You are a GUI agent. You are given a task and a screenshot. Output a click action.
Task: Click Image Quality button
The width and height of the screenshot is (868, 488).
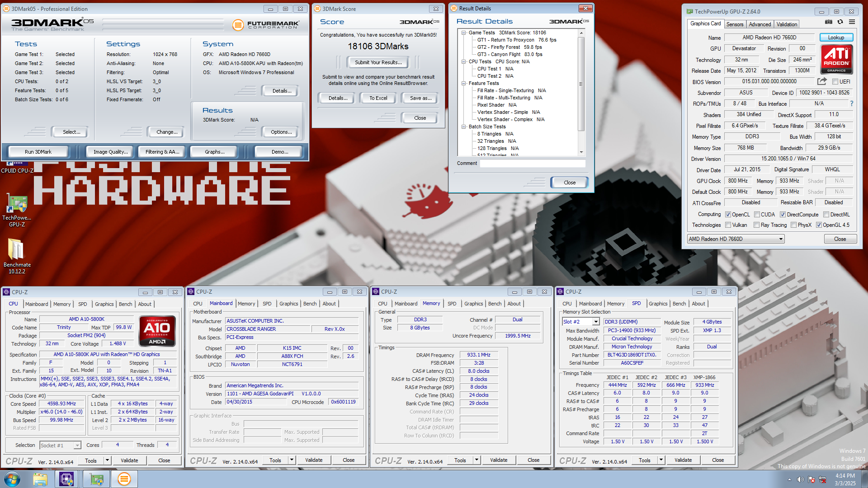(110, 152)
